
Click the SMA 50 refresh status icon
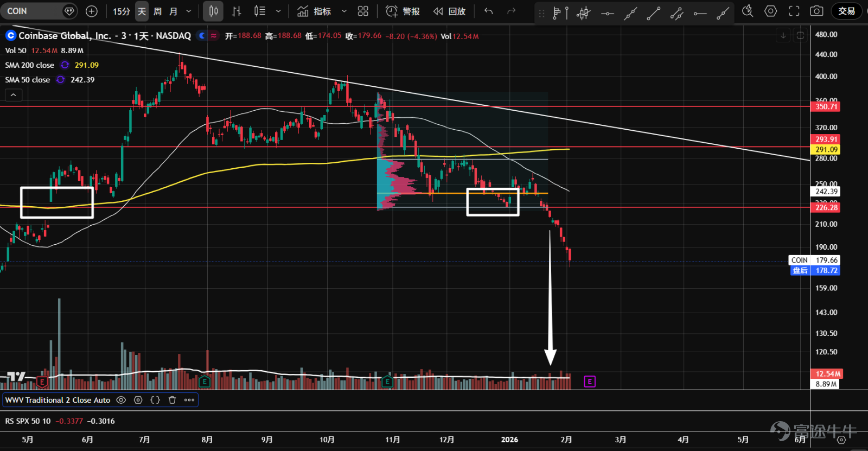coord(60,80)
